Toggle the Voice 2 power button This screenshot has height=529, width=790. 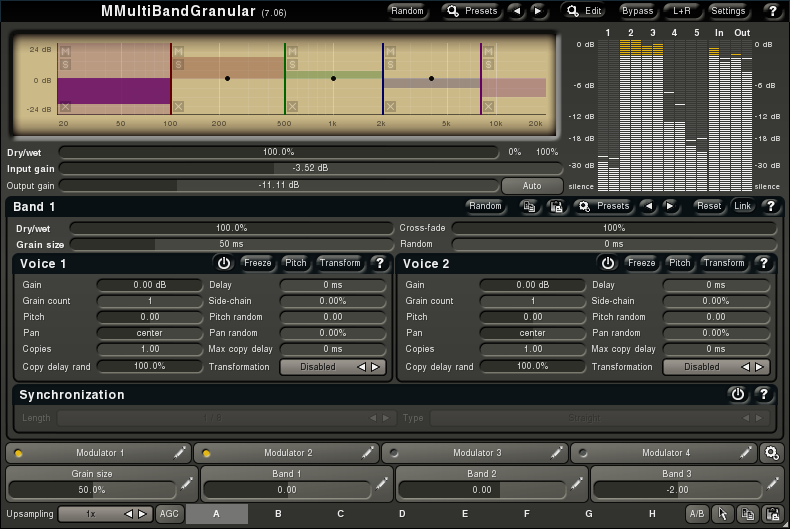pos(608,264)
